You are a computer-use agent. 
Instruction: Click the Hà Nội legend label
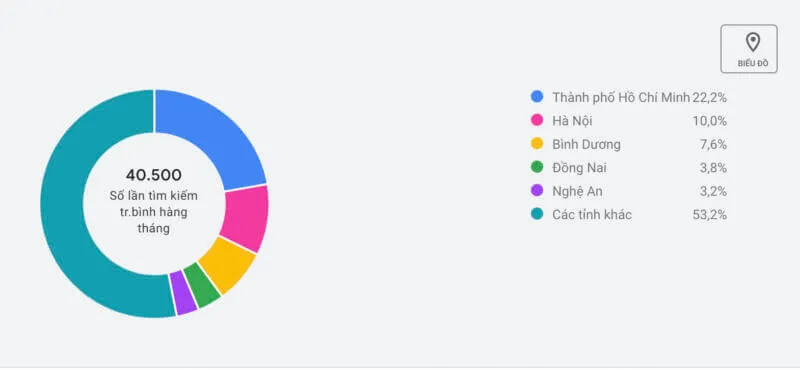[572, 121]
